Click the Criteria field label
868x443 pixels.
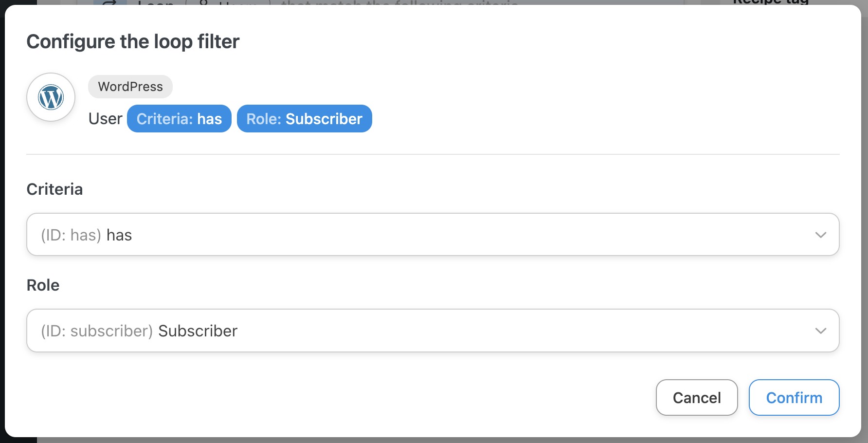(x=54, y=189)
